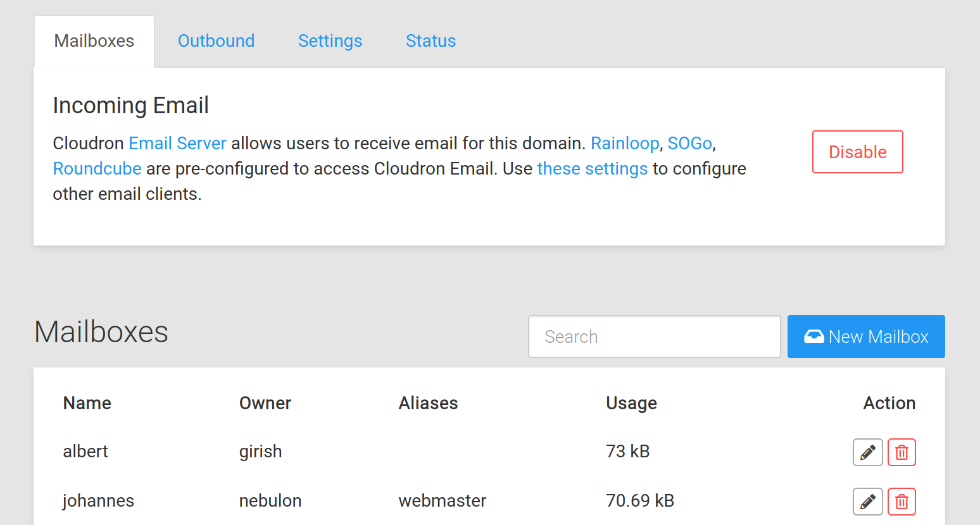Visit the Roundcube link
This screenshot has height=525, width=980.
click(x=97, y=169)
